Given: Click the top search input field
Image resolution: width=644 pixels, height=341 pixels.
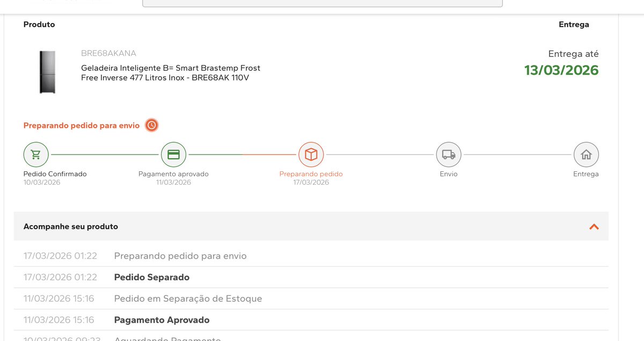Looking at the screenshot, I should 323,3.
